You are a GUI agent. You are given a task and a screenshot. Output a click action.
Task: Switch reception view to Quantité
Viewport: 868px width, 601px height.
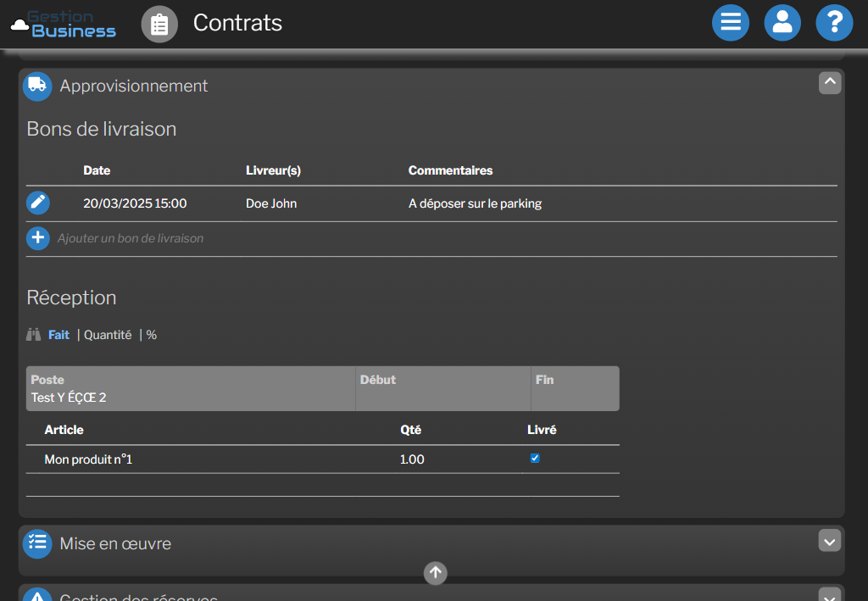108,335
